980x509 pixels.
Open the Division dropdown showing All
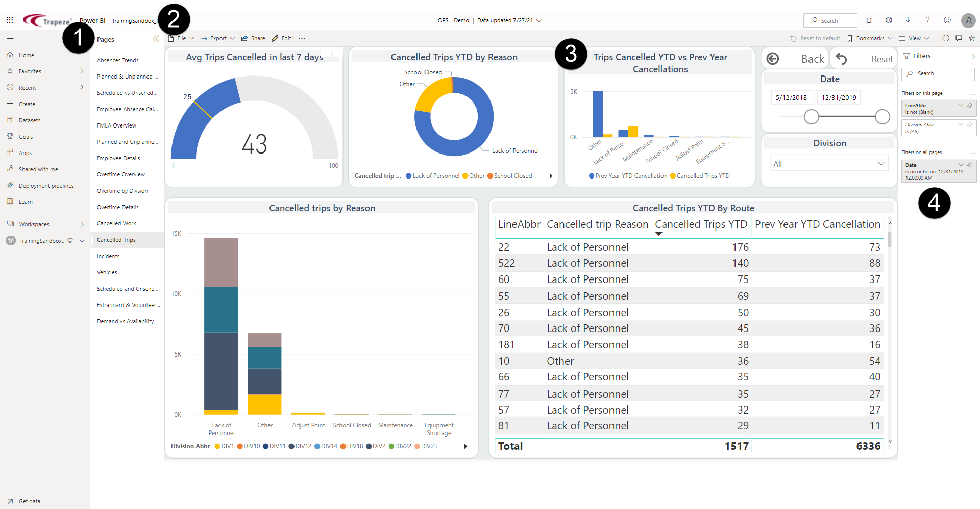tap(829, 164)
